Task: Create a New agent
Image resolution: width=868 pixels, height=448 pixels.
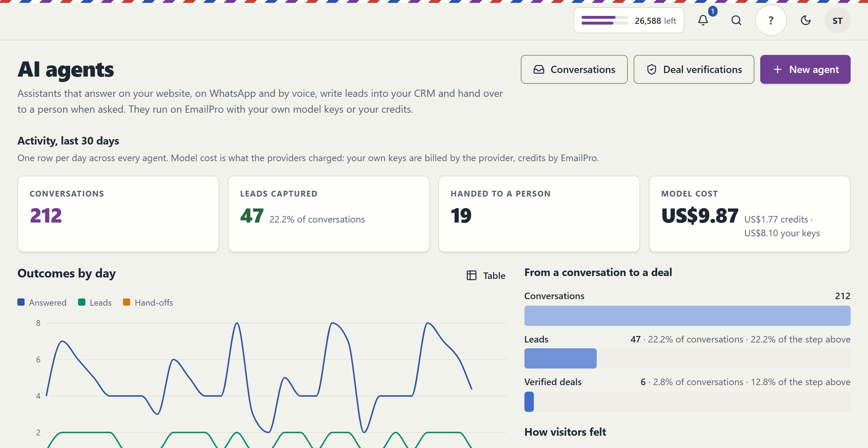Action: click(805, 69)
